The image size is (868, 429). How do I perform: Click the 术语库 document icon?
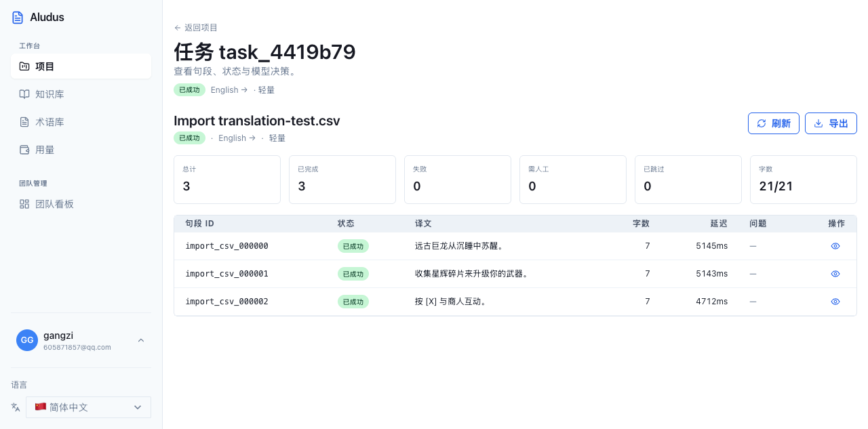point(24,122)
